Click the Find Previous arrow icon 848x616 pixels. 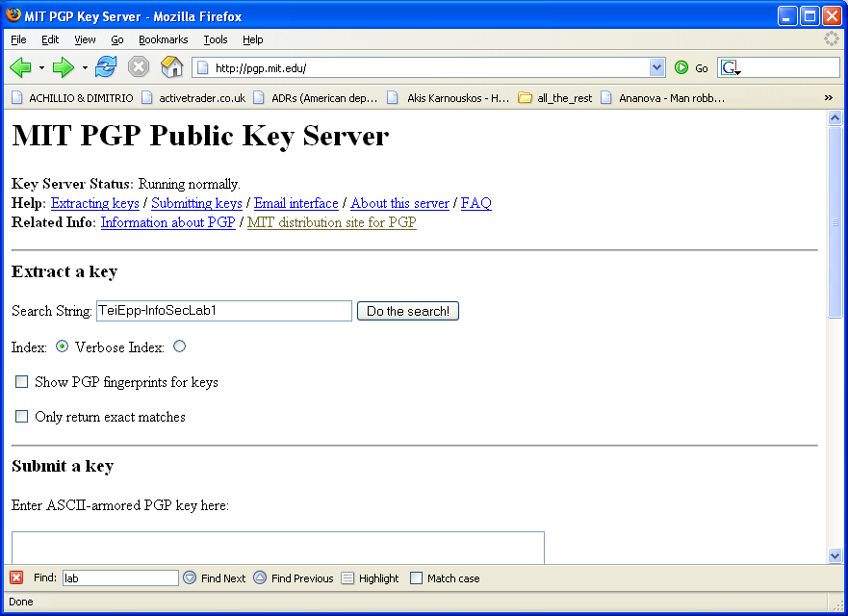tap(260, 577)
